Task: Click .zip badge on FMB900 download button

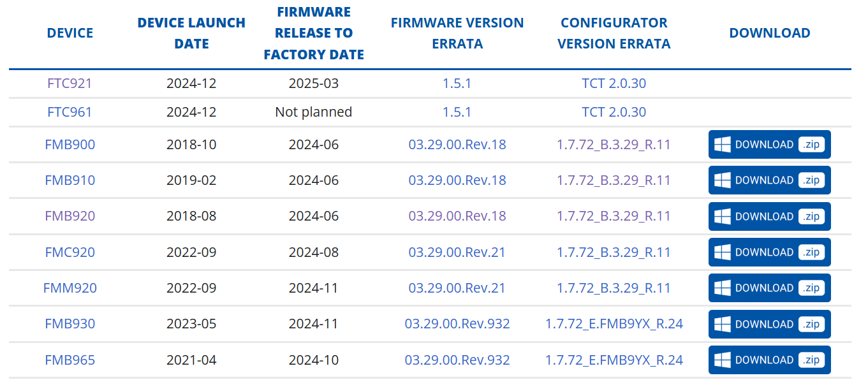Action: point(812,145)
